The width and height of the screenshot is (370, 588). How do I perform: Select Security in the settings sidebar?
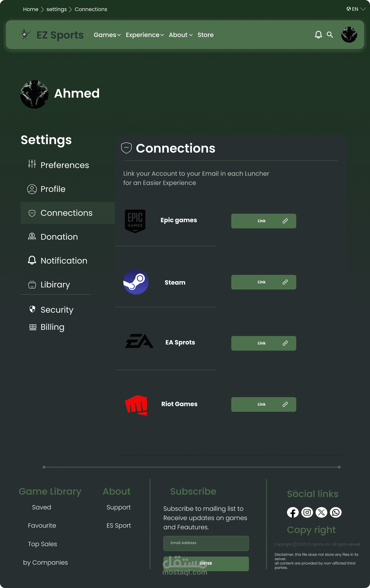tap(57, 310)
